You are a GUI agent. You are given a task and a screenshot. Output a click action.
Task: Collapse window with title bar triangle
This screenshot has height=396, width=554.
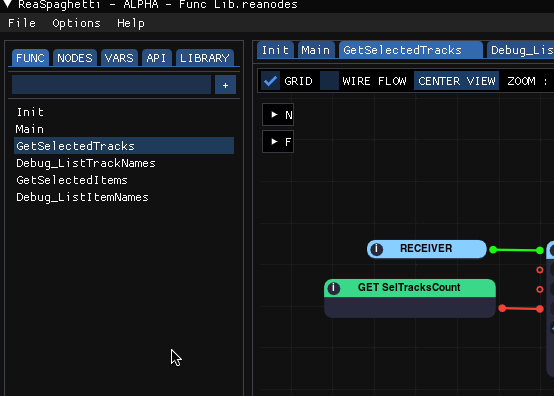point(8,4)
